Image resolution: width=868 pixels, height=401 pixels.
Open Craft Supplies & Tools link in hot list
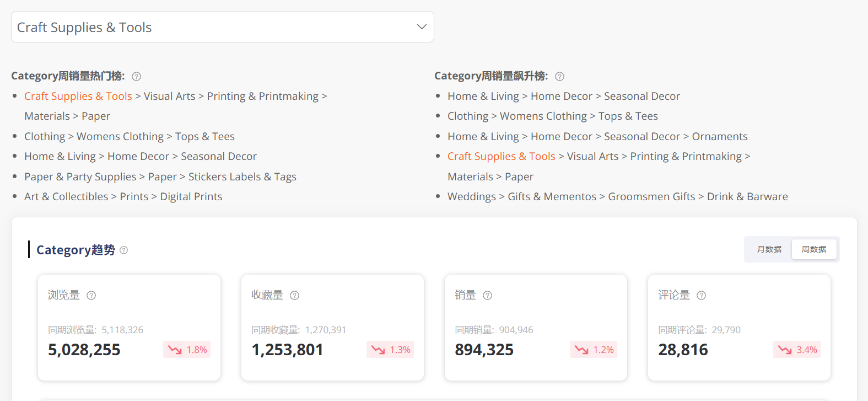click(x=78, y=97)
